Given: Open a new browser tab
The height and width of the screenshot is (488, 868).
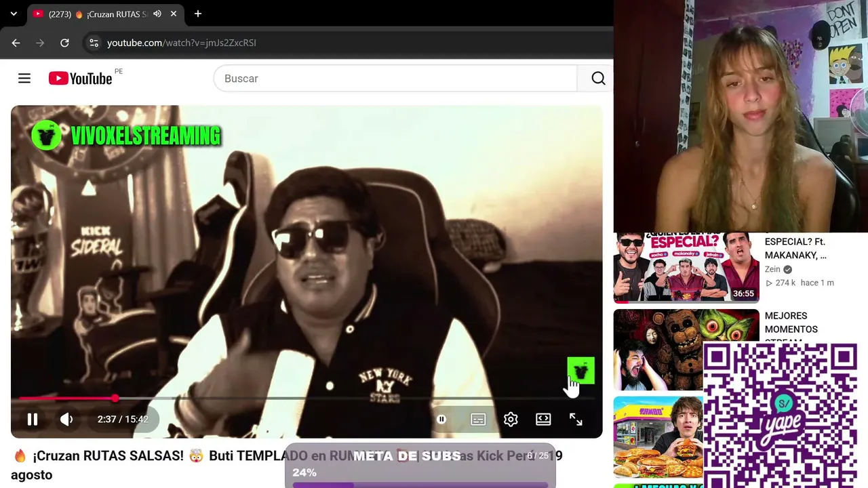Looking at the screenshot, I should (198, 14).
